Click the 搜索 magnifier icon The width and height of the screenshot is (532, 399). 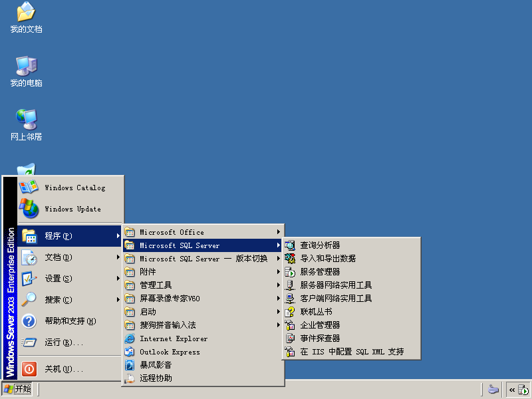click(x=29, y=300)
